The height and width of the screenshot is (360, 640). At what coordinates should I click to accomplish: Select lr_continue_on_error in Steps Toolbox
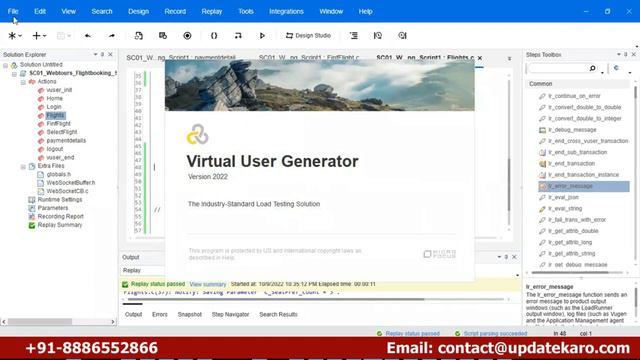(574, 96)
